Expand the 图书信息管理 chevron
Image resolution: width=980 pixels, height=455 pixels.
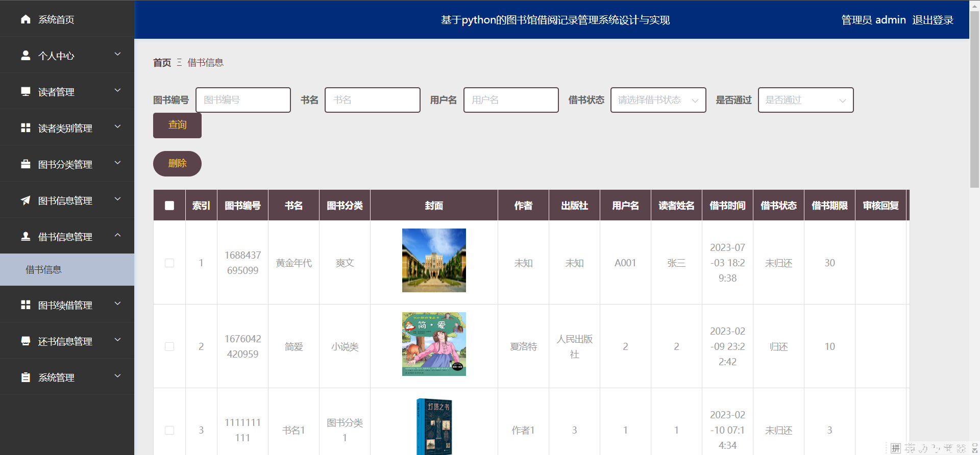117,199
